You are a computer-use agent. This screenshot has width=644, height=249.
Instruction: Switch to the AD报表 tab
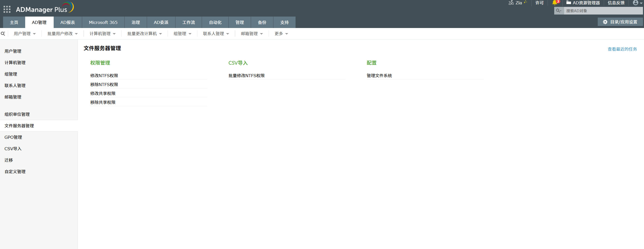pos(68,22)
